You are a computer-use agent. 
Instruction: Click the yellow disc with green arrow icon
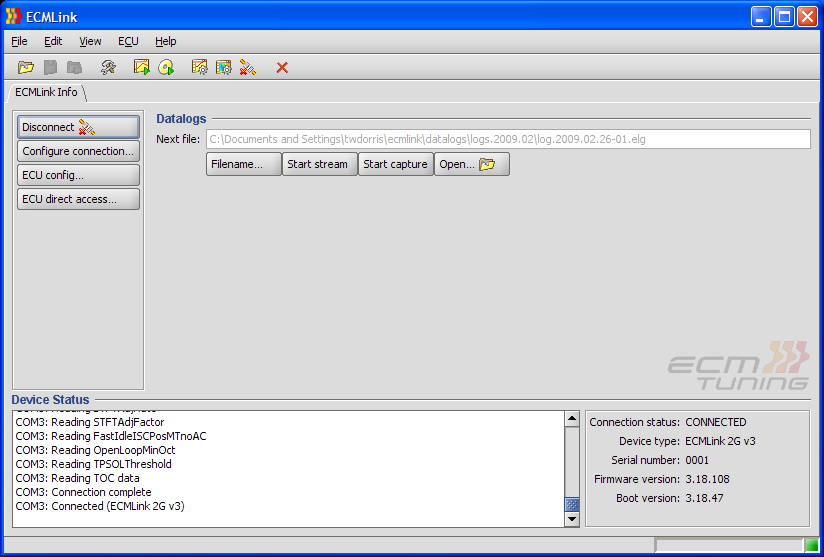[166, 67]
